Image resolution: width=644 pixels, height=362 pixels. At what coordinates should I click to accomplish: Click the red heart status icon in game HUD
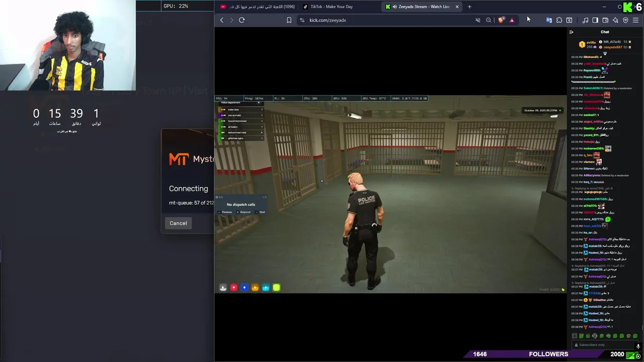click(x=233, y=288)
